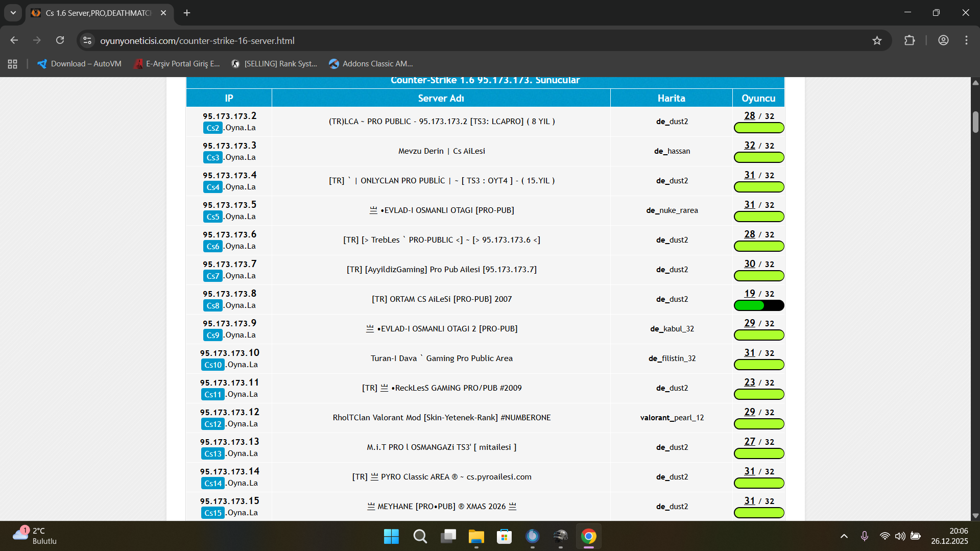This screenshot has height=551, width=980.
Task: Open the Chrome profile icon
Action: pyautogui.click(x=943, y=40)
